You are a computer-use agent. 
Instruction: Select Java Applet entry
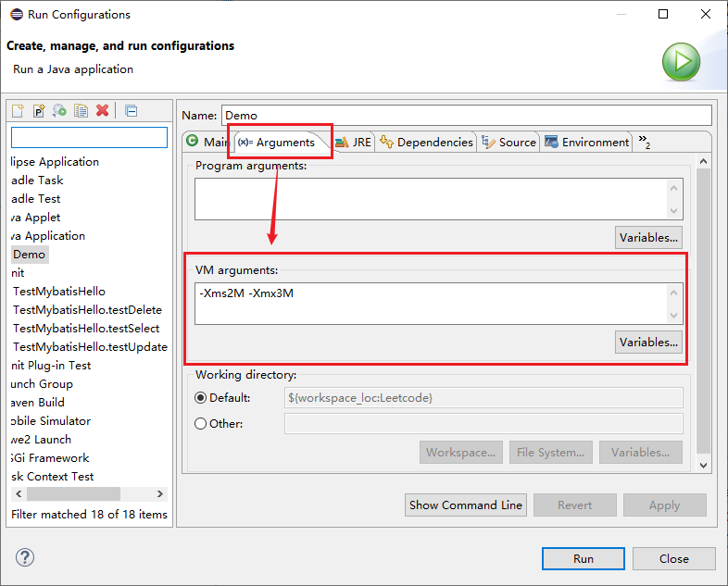35,218
